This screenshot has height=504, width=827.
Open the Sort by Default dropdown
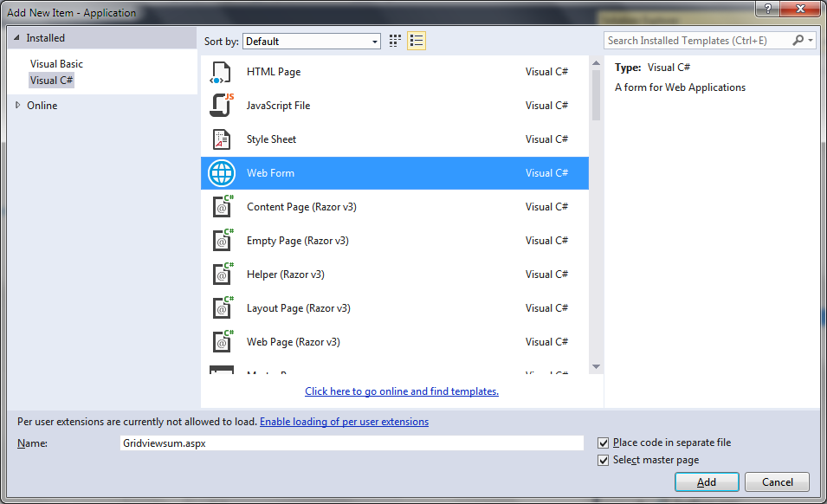pyautogui.click(x=312, y=41)
